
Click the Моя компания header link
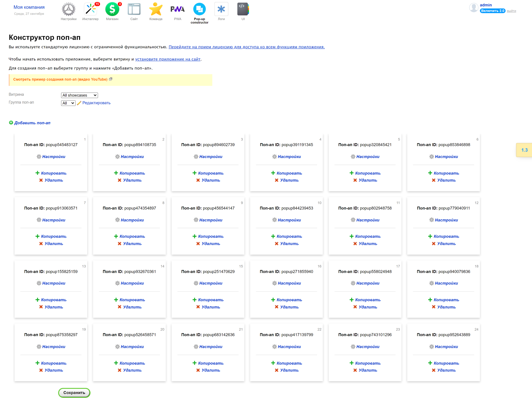[x=29, y=7]
